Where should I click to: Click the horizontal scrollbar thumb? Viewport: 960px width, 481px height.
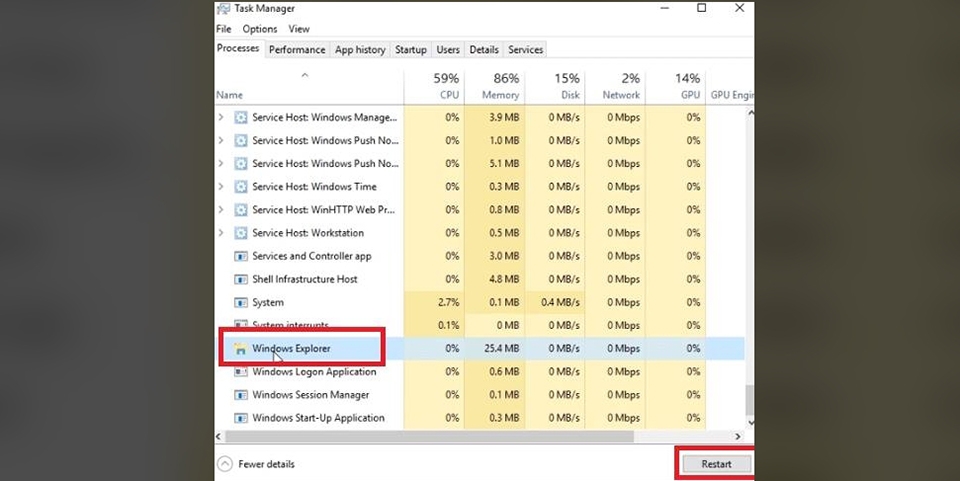pyautogui.click(x=429, y=437)
